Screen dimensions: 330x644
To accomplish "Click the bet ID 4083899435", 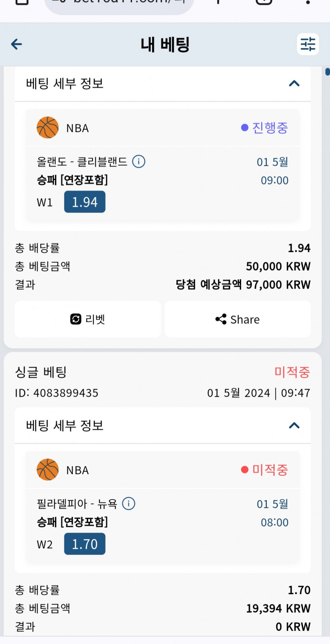I will [x=66, y=393].
